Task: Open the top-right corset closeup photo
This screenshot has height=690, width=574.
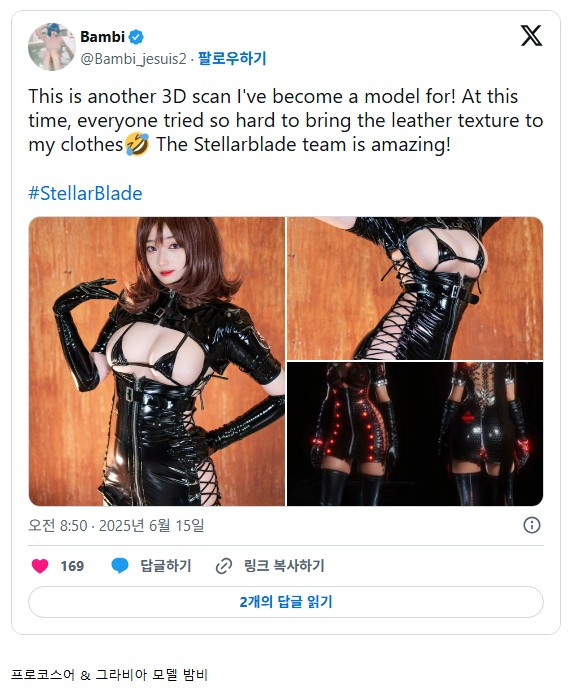Action: pos(415,288)
